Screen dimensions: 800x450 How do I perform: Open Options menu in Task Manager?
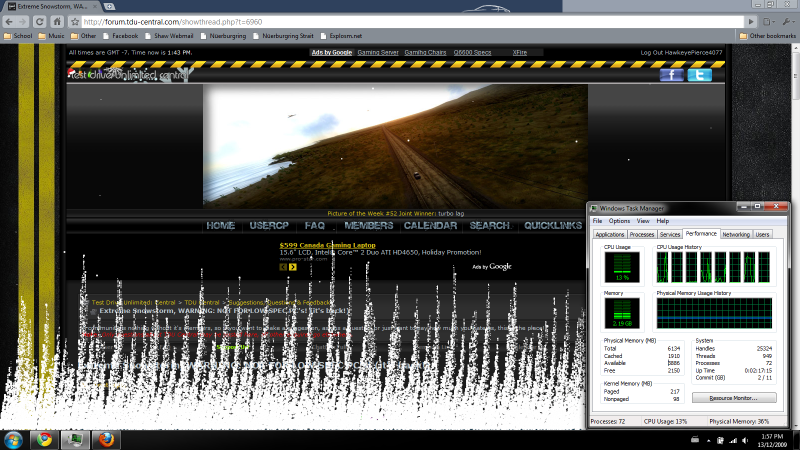pos(619,220)
